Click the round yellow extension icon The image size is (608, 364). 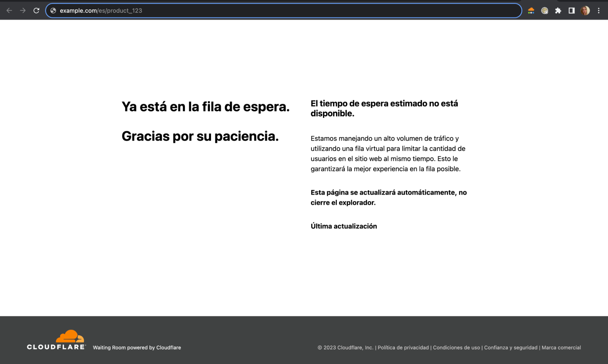544,11
